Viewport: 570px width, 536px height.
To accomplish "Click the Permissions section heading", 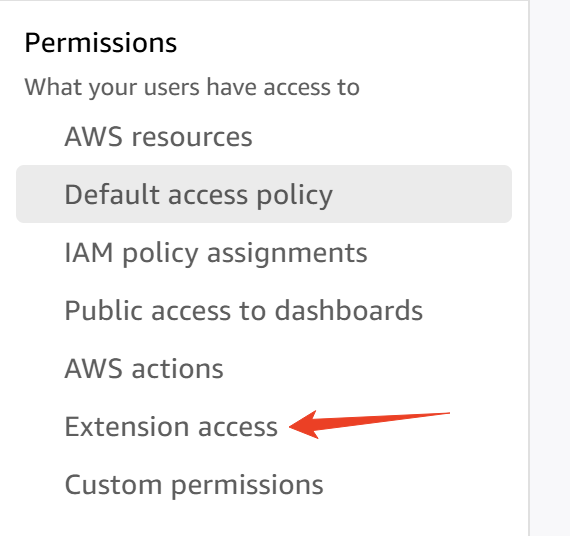I will coord(100,43).
